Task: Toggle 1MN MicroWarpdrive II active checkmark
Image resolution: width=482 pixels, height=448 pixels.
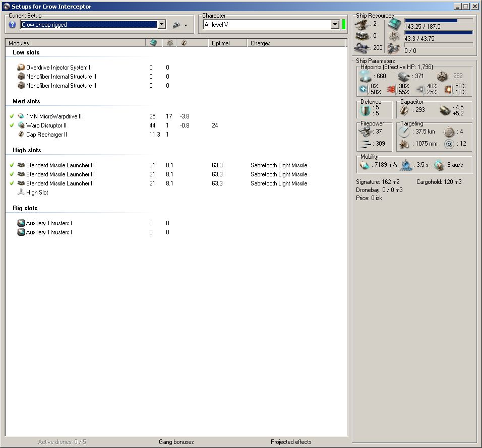Action: pos(12,116)
